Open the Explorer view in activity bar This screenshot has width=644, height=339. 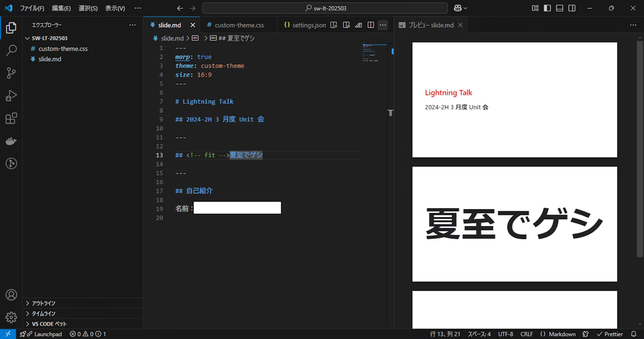point(11,28)
